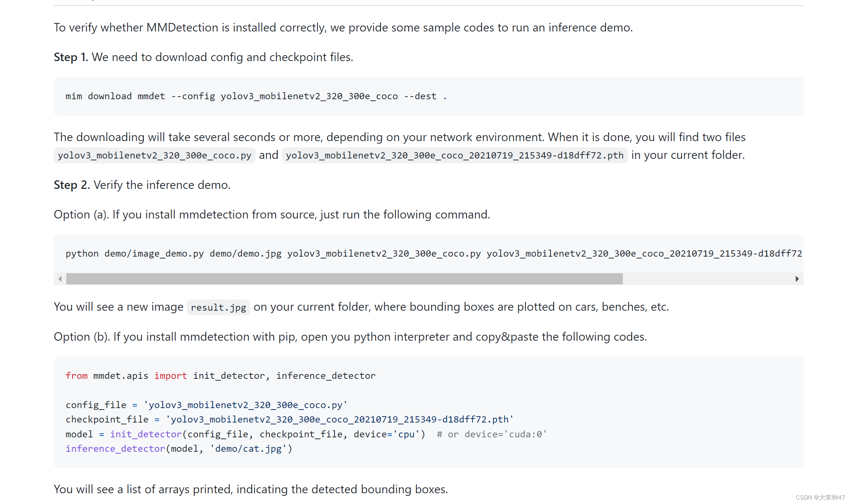Click 'You will see a list of arrays' sentence
The height and width of the screenshot is (504, 851).
251,490
